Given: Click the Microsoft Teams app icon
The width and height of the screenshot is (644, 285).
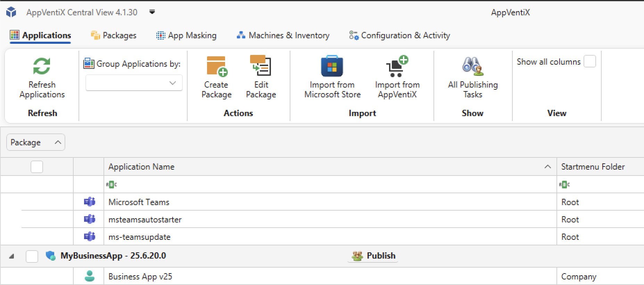Looking at the screenshot, I should (x=90, y=202).
